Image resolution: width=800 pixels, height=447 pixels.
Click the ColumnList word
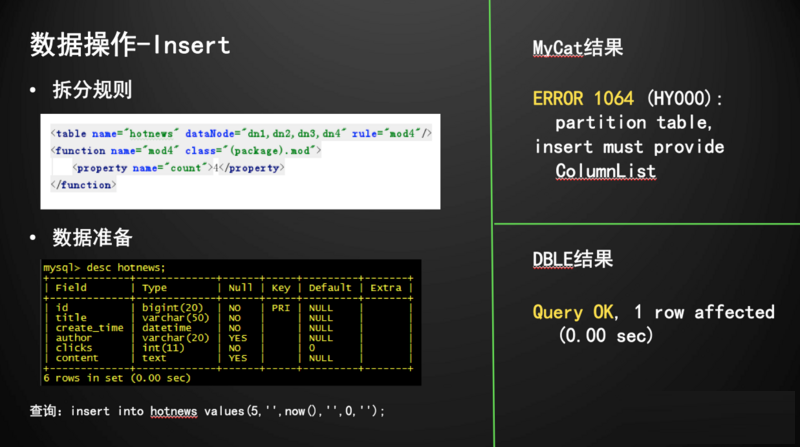click(606, 171)
